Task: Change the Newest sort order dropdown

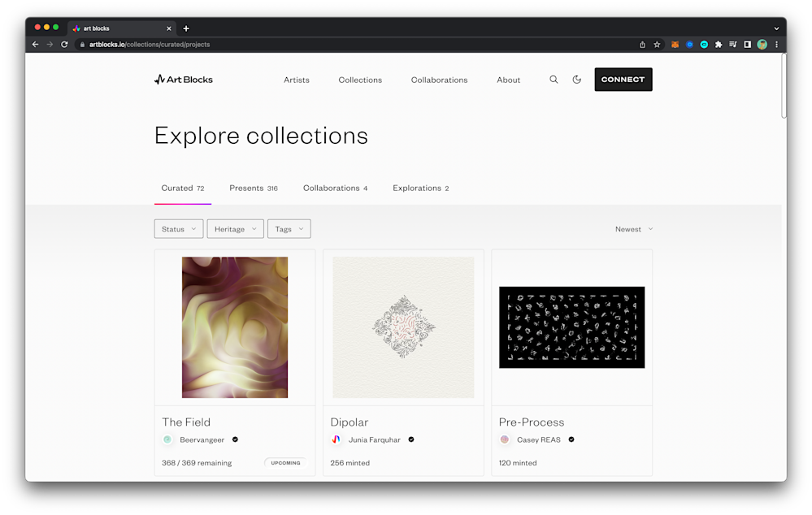Action: click(x=634, y=229)
